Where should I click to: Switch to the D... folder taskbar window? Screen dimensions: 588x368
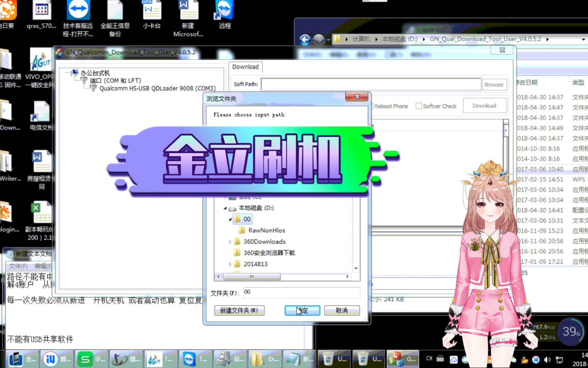point(265,359)
